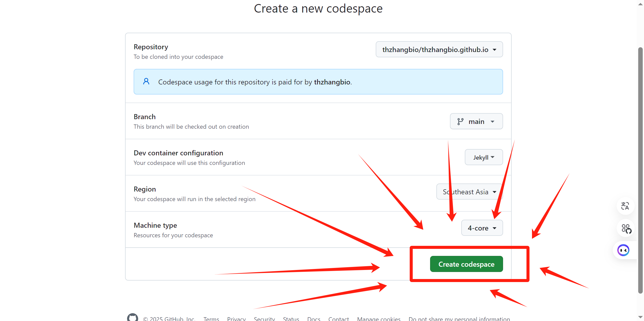Click the round AI assistant face icon
The width and height of the screenshot is (644, 321).
(623, 250)
